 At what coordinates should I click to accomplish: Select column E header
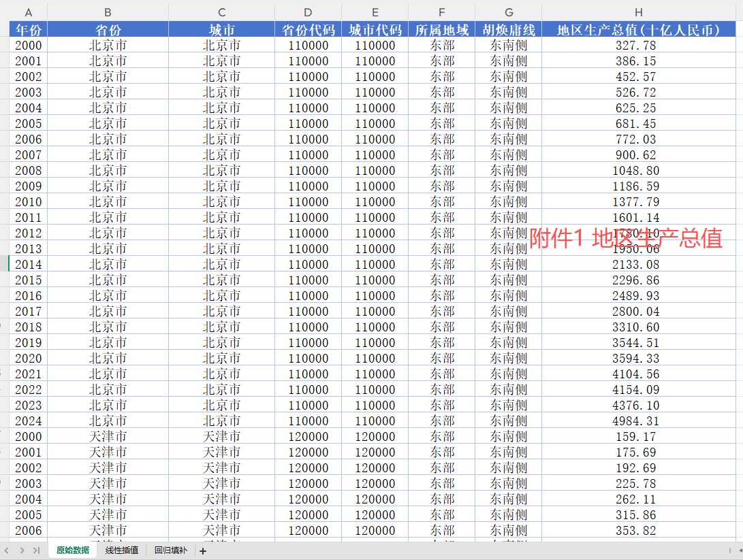tap(375, 13)
